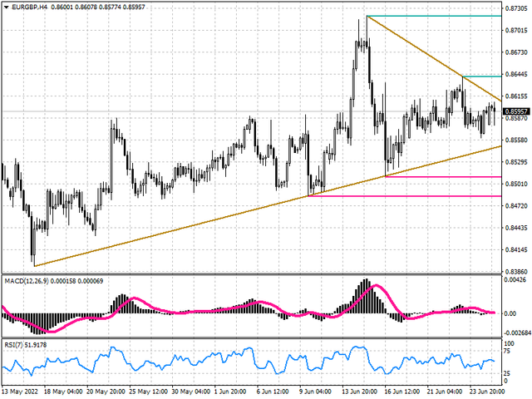Click time axis label 30 May 04:00
This screenshot has width=532, height=399.
pyautogui.click(x=191, y=392)
